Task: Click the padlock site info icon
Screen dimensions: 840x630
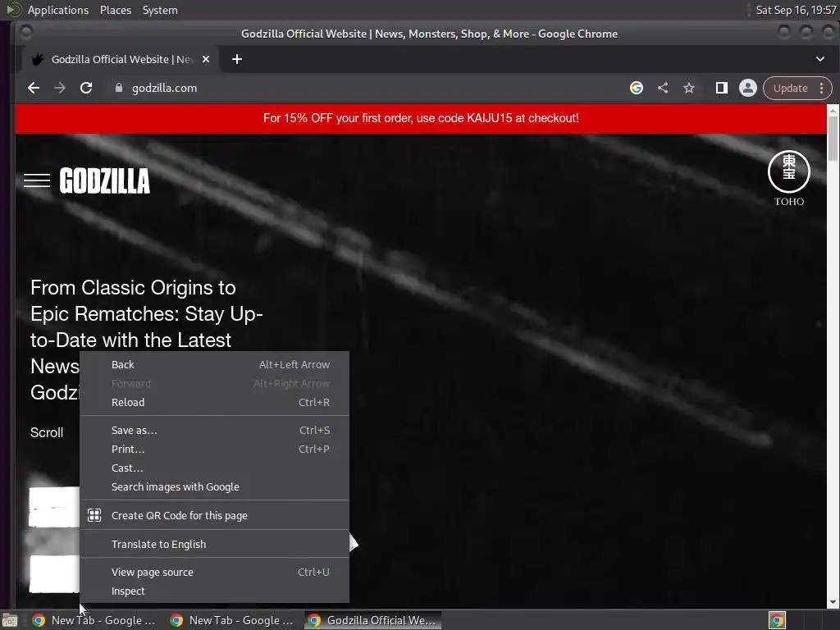Action: (119, 88)
